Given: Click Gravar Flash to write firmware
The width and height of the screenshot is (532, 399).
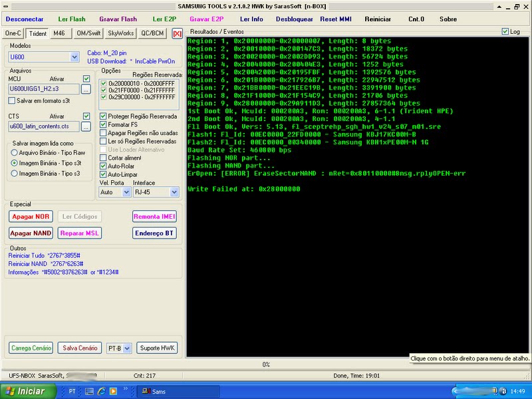Looking at the screenshot, I should [118, 19].
